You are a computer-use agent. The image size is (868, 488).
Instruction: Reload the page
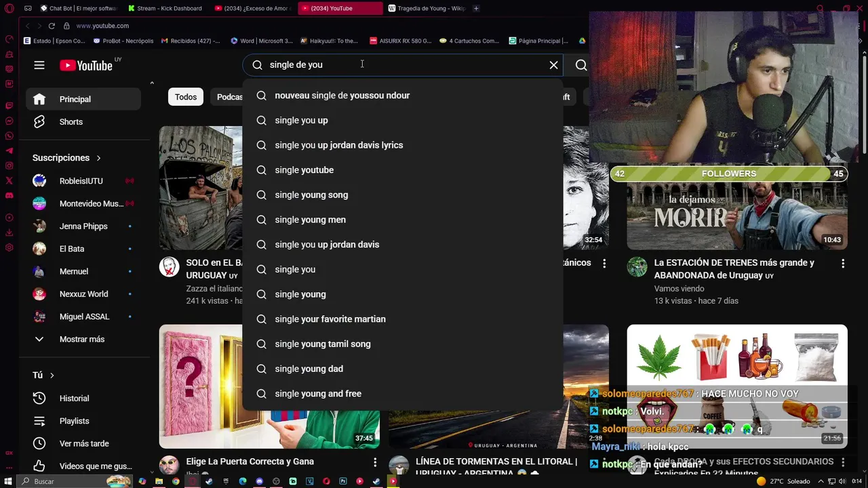52,26
